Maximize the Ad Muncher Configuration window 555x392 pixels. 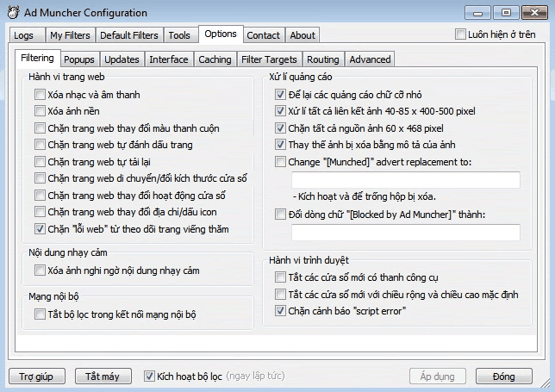506,13
